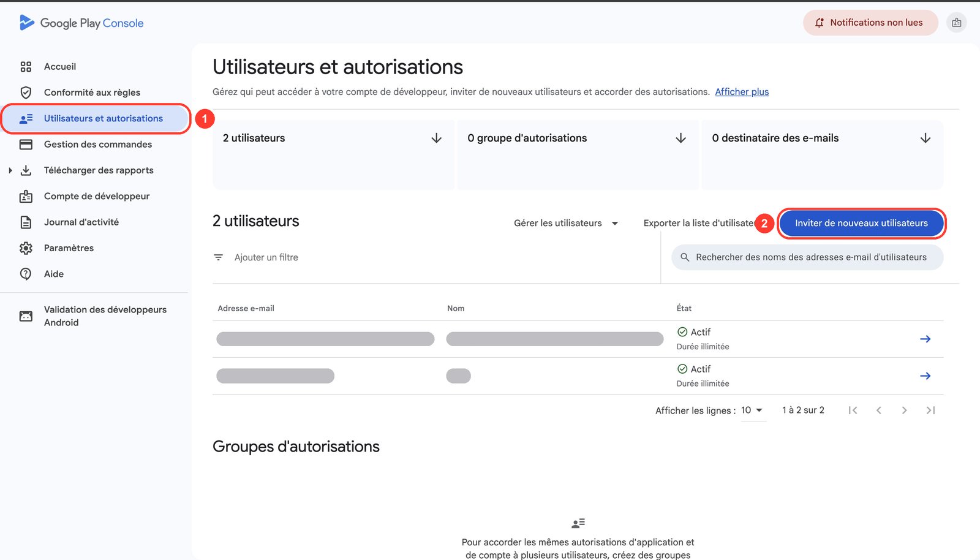Jump to last page of users
Image resolution: width=980 pixels, height=560 pixels.
tap(930, 411)
